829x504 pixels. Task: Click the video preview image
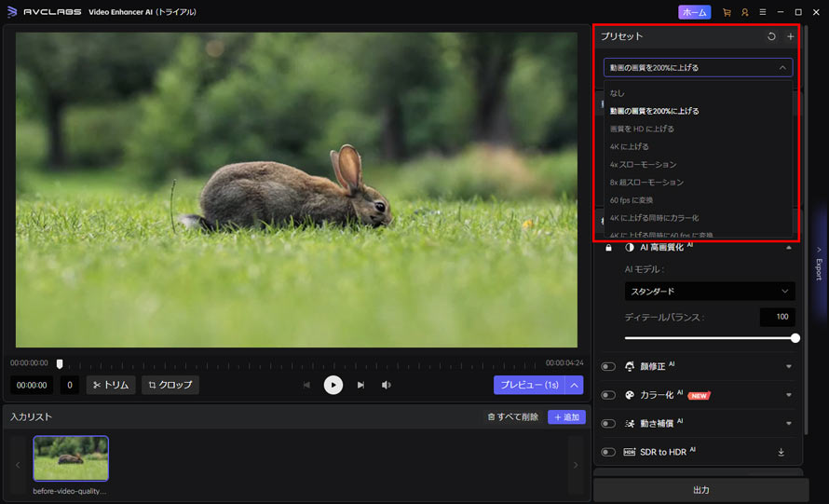(x=296, y=190)
